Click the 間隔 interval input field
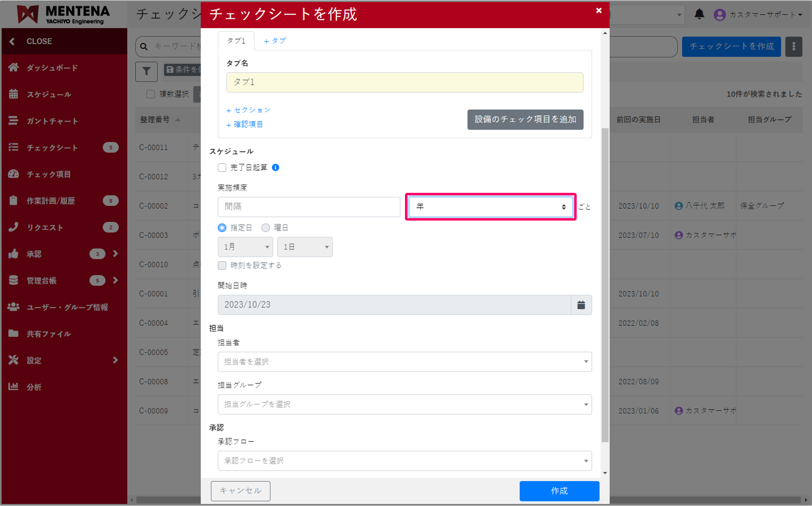This screenshot has height=506, width=812. (x=309, y=207)
